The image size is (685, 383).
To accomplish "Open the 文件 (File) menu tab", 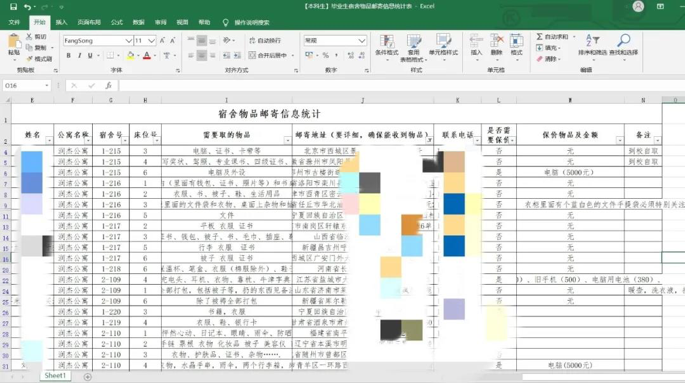I will 14,22.
